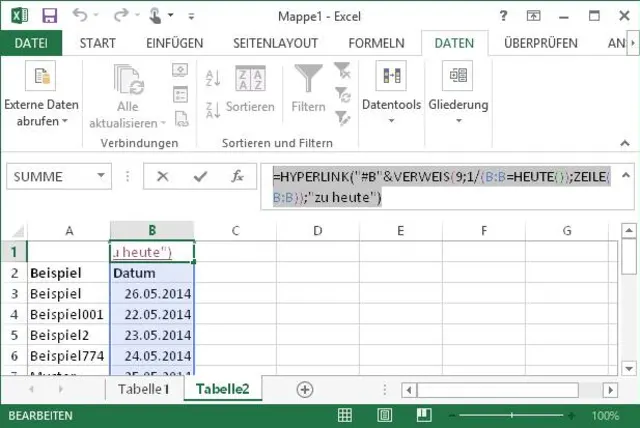The height and width of the screenshot is (428, 640).
Task: Add a new sheet with plus icon
Action: coord(305,389)
